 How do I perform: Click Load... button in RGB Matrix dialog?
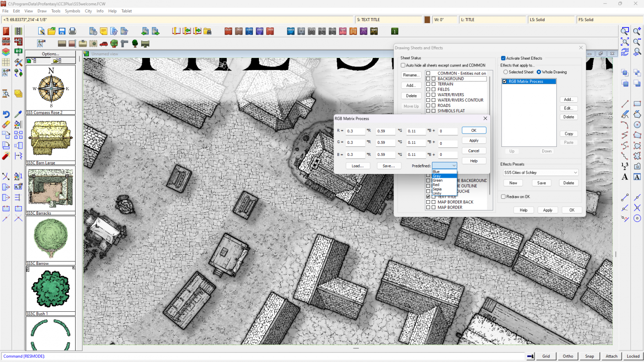(358, 166)
